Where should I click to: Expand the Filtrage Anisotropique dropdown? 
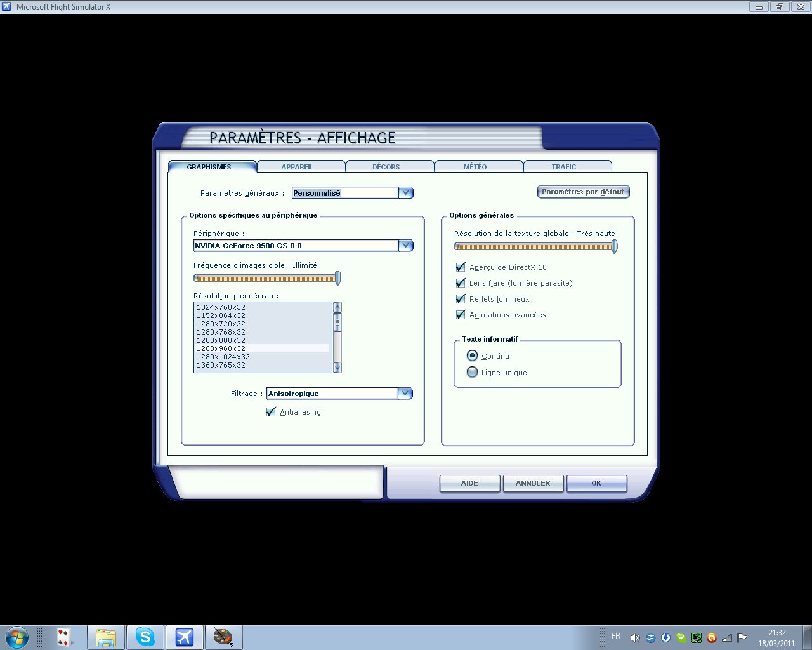point(405,393)
